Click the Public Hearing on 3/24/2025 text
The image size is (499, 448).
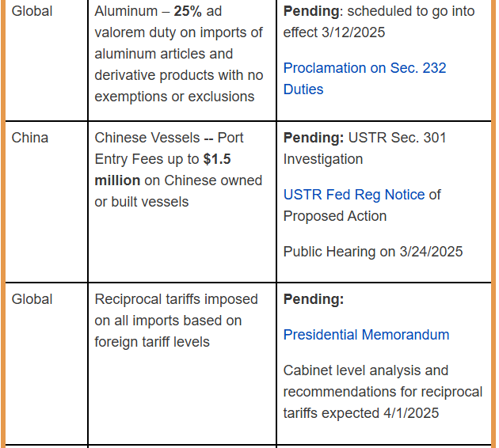coord(373,252)
